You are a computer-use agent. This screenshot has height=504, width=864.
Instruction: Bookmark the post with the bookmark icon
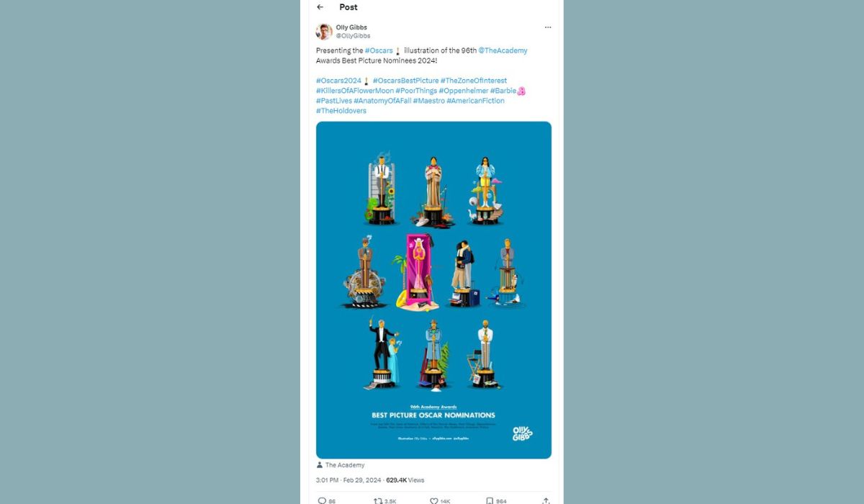pos(490,500)
